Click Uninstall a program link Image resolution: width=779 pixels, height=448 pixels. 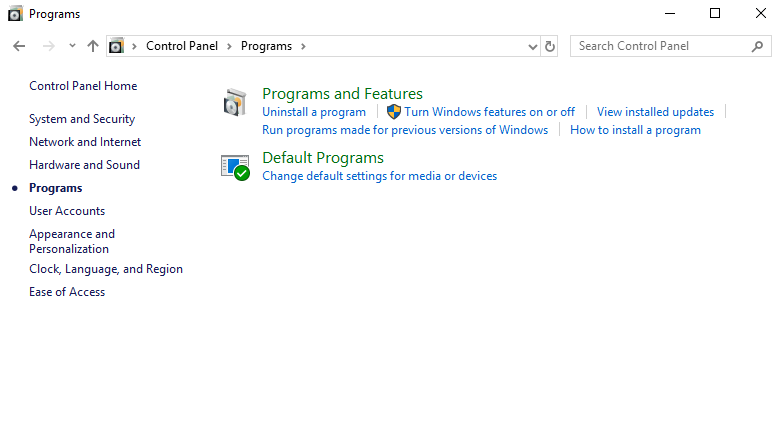pyautogui.click(x=314, y=112)
